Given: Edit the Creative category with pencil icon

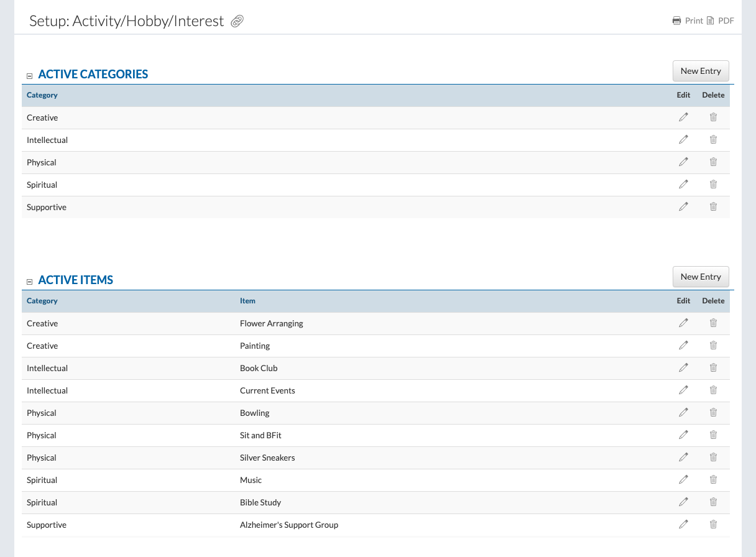Looking at the screenshot, I should [683, 117].
